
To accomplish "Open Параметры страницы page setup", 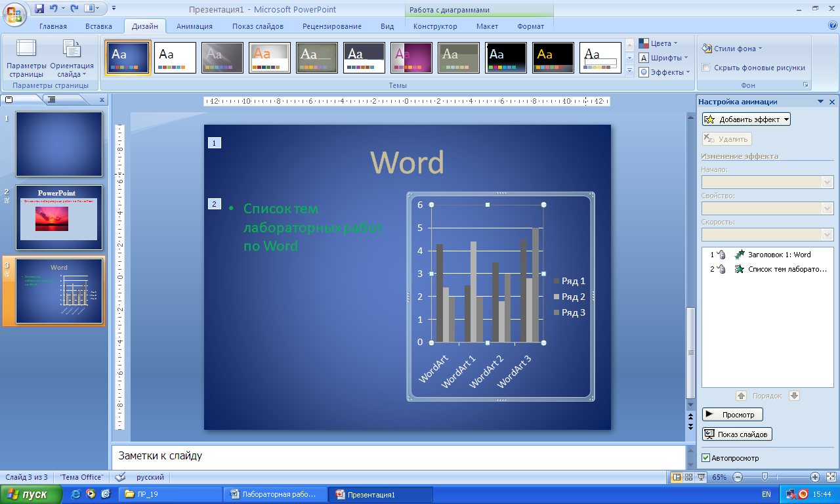I will pos(27,58).
